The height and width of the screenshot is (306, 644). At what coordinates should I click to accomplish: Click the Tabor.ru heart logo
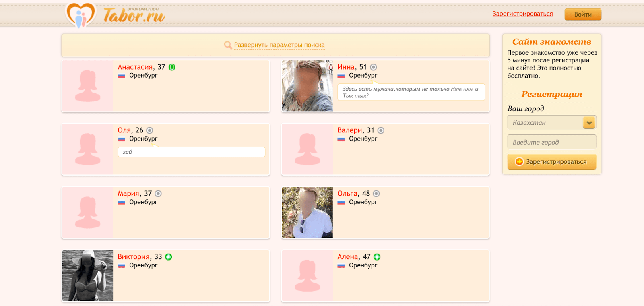[x=80, y=15]
